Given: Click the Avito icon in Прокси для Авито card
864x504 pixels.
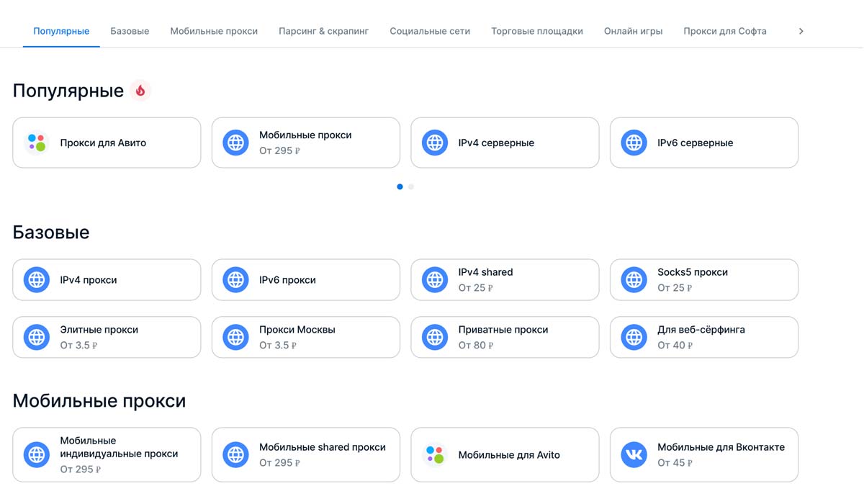Looking at the screenshot, I should click(37, 143).
